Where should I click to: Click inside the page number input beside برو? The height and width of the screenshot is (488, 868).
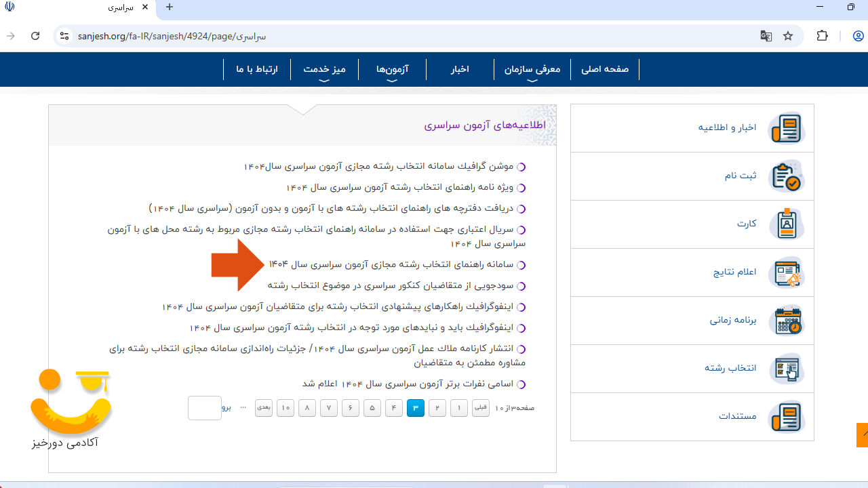click(204, 407)
